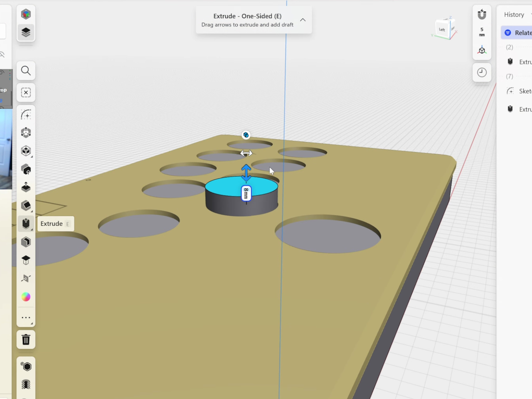Click the magnifier Search tool icon
Image resolution: width=532 pixels, height=399 pixels.
[x=26, y=71]
